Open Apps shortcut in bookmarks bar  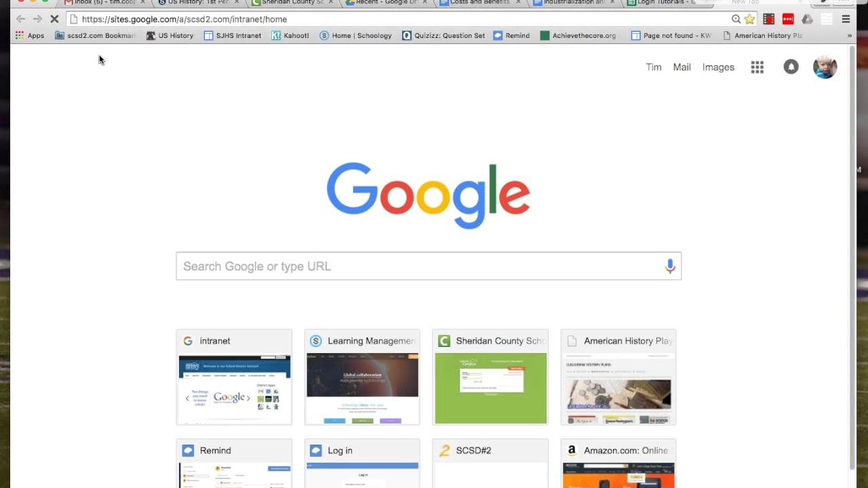coord(30,35)
